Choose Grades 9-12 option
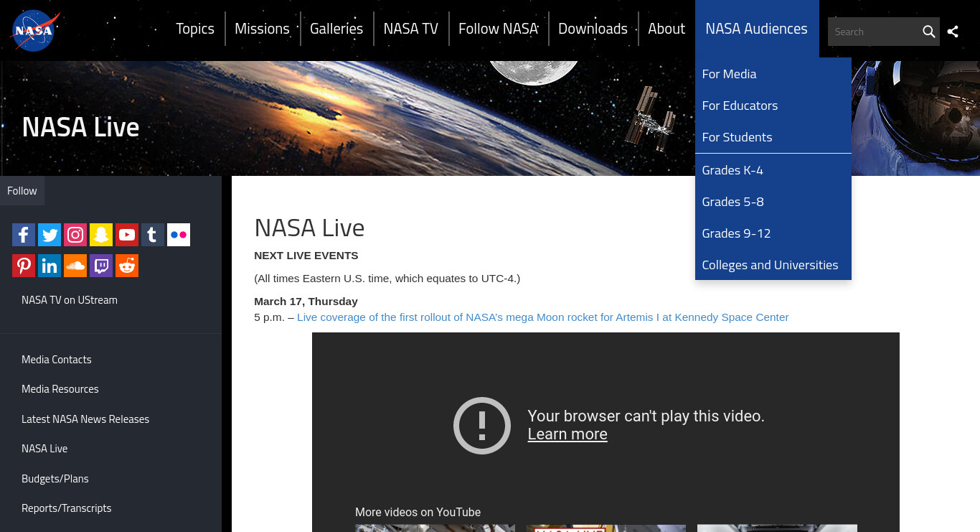 [x=773, y=233]
